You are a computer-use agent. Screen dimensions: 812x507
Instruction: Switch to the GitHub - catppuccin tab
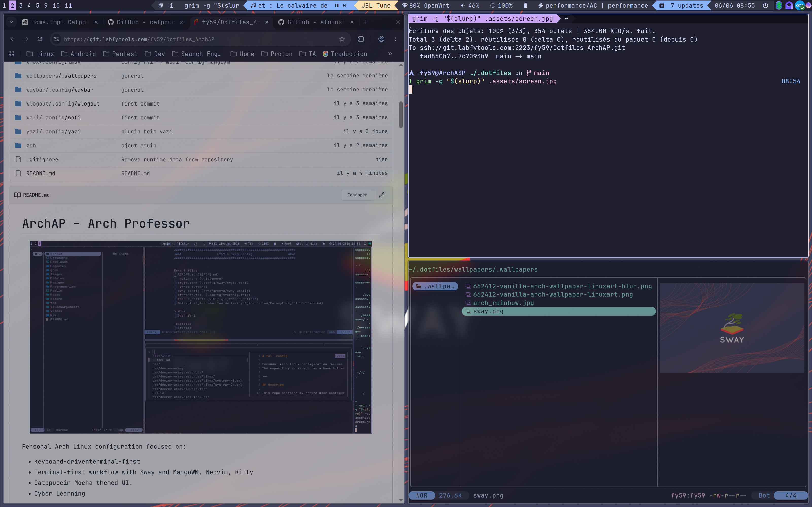(146, 22)
